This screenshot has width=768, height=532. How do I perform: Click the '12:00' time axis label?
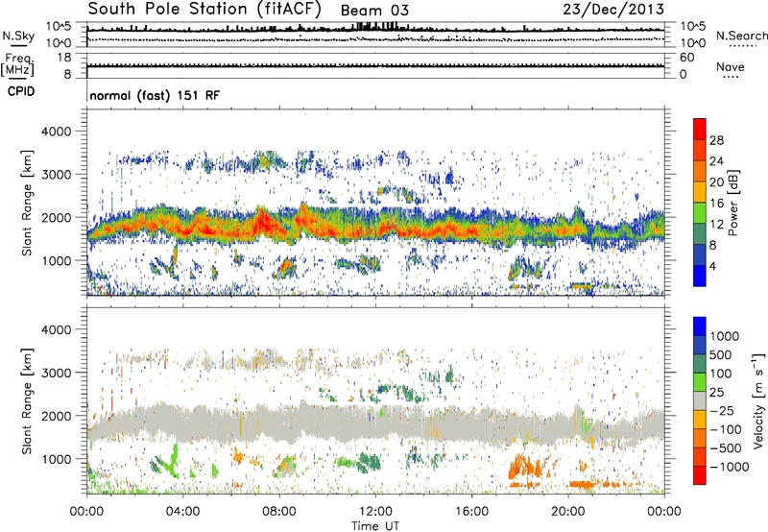click(x=375, y=512)
